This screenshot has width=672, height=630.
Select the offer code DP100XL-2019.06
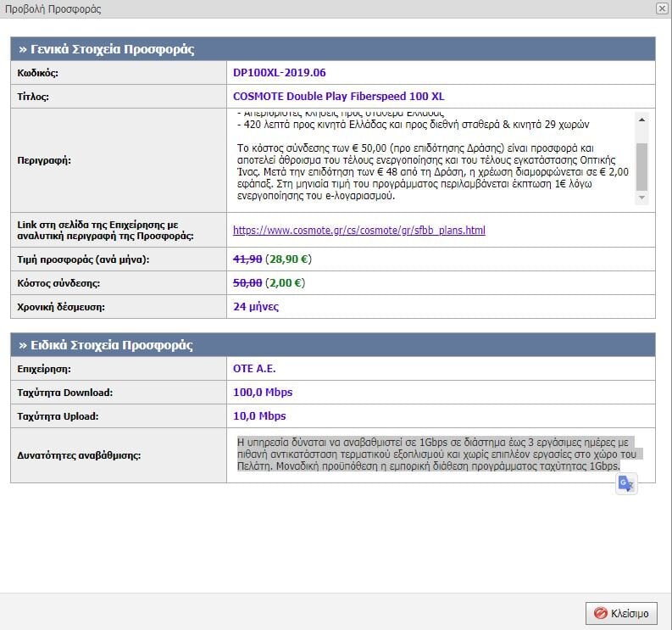[x=280, y=72]
